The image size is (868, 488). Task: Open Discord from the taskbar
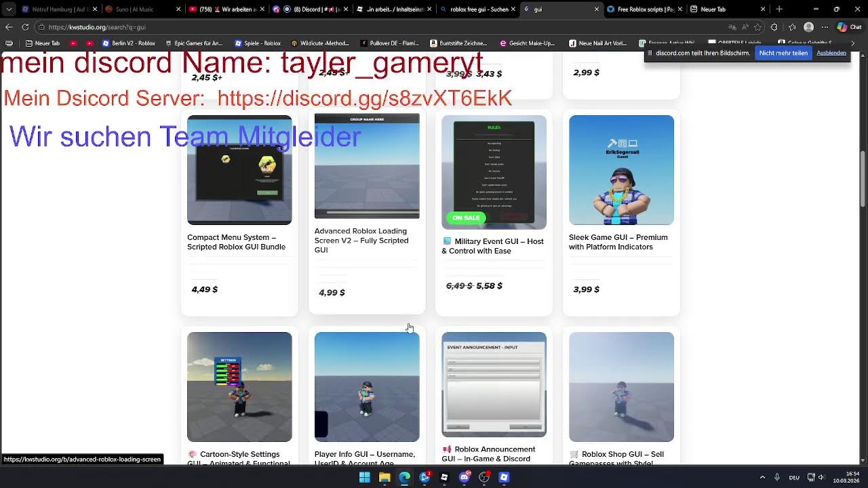465,477
